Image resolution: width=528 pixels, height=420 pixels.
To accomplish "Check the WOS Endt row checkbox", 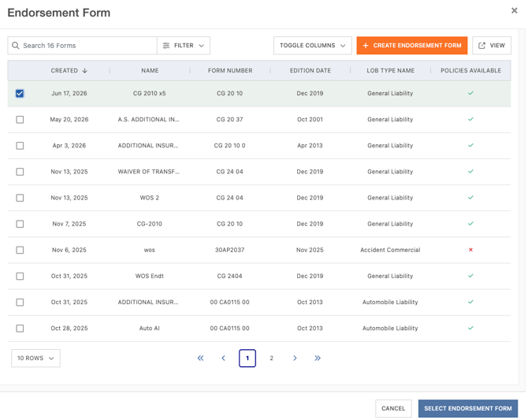I will pyautogui.click(x=20, y=276).
